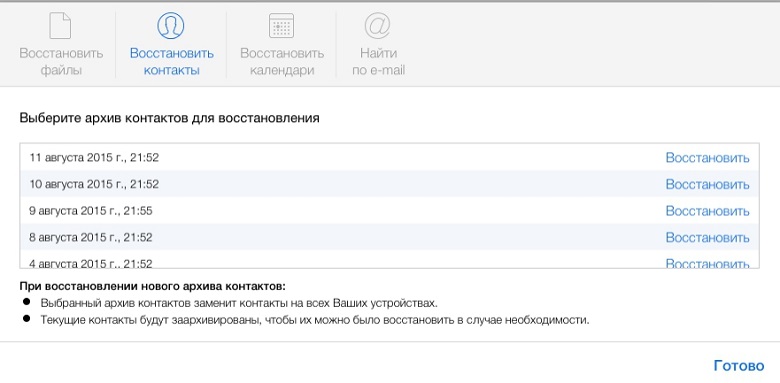Image resolution: width=780 pixels, height=383 pixels.
Task: Click heading 'Выберите архив контактов для восстановления'
Action: 169,118
